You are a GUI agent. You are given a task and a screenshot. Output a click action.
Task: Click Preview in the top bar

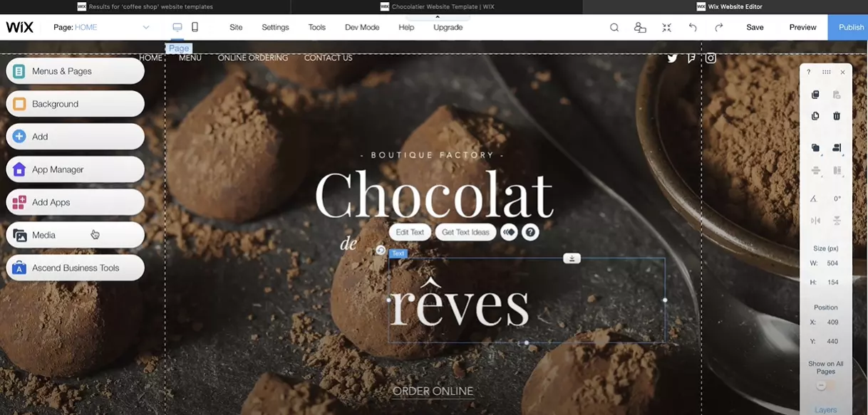(x=802, y=27)
